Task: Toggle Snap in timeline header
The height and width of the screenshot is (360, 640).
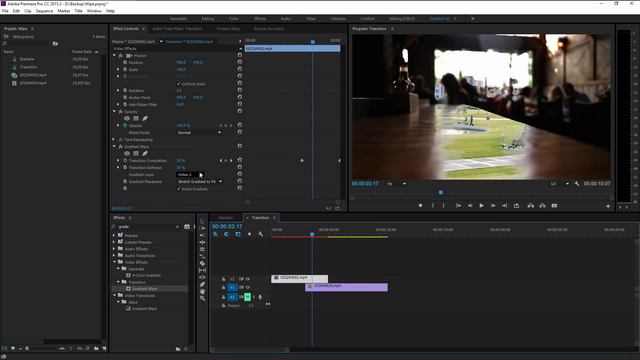Action: point(227,234)
